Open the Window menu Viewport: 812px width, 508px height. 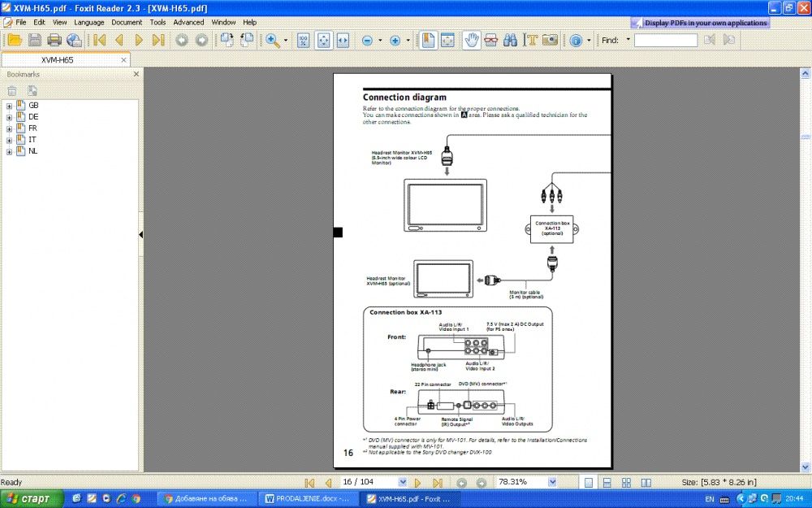(x=223, y=22)
